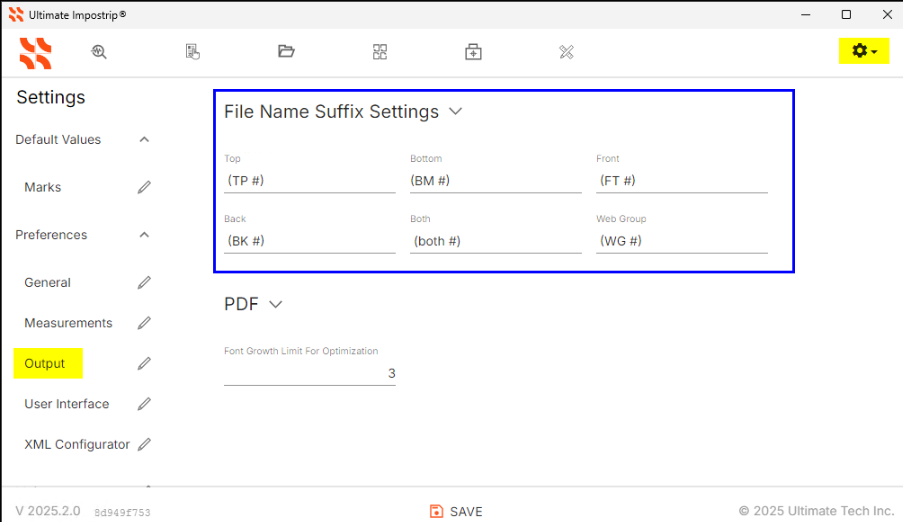Open Measurements preferences item
Image resolution: width=903 pixels, height=522 pixels.
pos(69,323)
